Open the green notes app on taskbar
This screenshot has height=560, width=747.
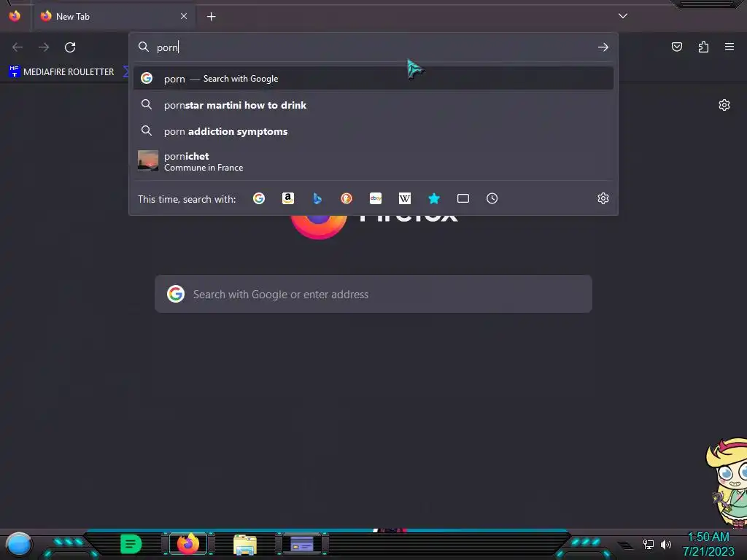(131, 544)
